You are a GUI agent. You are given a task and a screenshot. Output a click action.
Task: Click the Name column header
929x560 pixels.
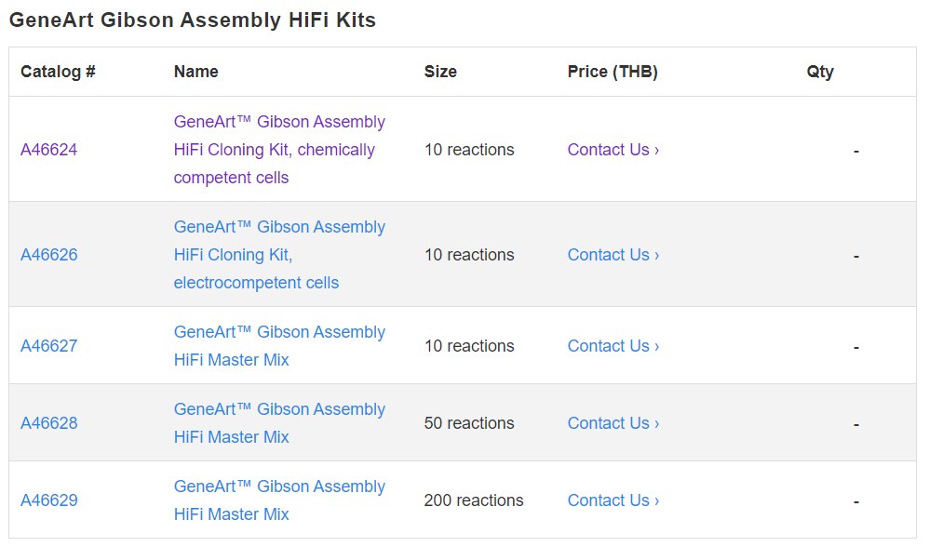tap(196, 72)
